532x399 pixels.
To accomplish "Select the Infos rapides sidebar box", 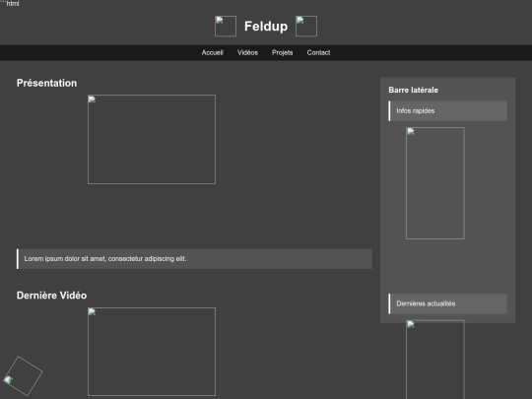I will tap(448, 111).
